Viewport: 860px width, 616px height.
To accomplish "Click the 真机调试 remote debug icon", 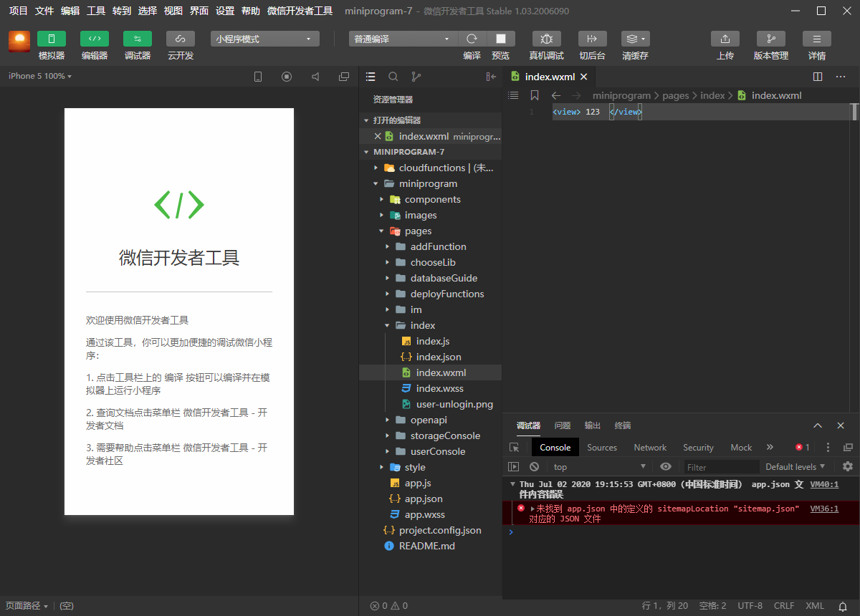I will pos(547,39).
